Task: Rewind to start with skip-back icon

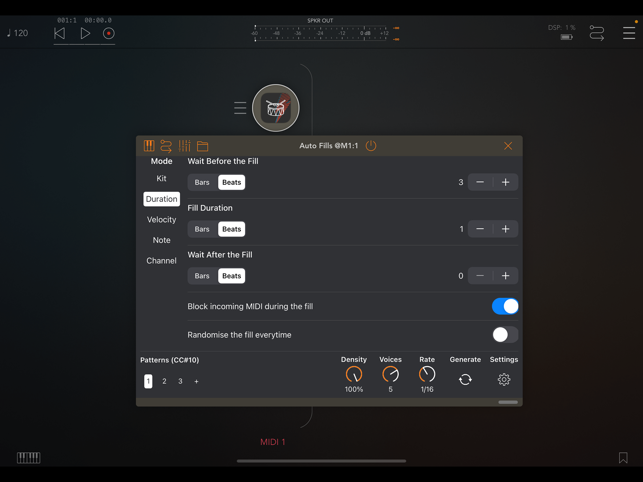Action: (x=59, y=34)
